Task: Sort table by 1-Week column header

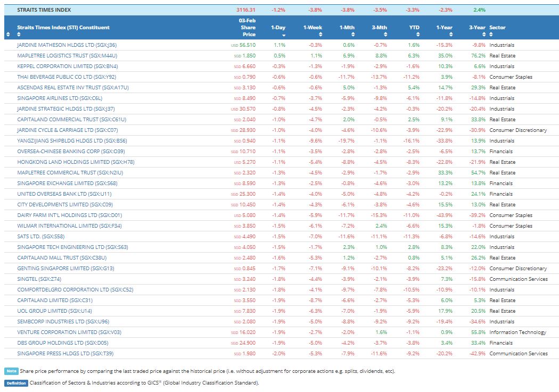Action: 313,28
